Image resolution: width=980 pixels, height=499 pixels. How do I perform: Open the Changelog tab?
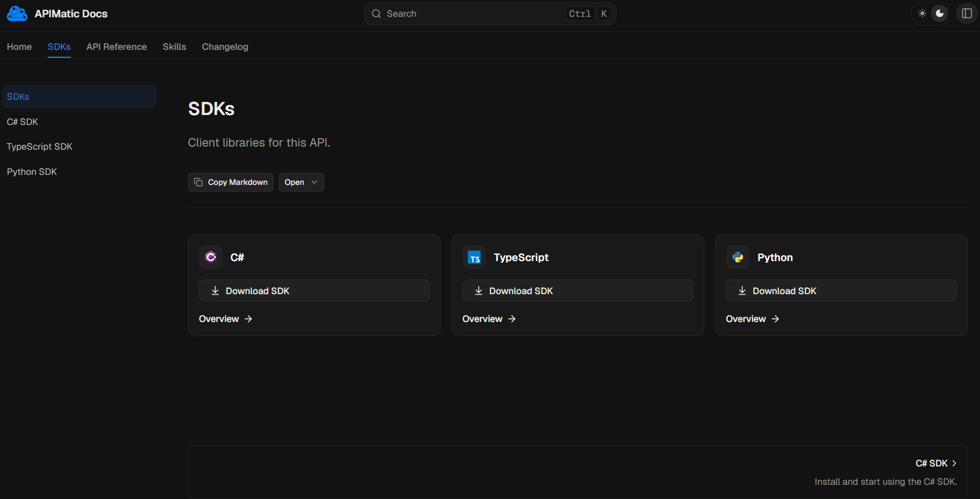(x=225, y=47)
